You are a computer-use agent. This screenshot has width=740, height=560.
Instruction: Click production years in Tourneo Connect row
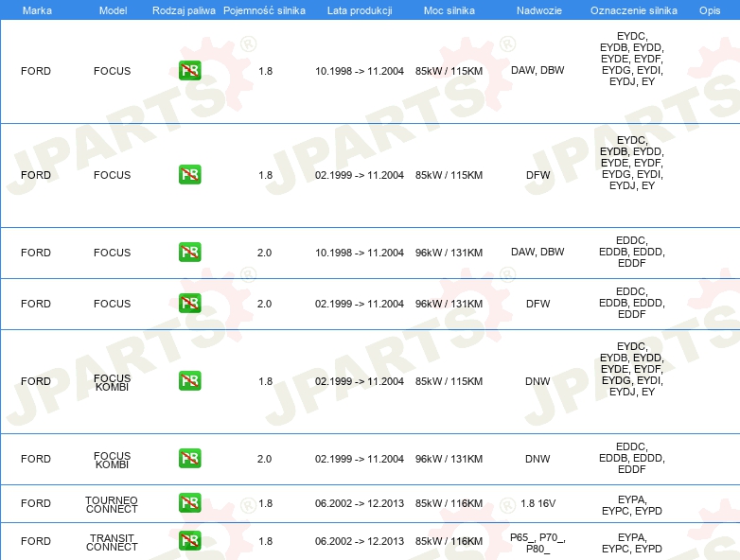point(360,503)
